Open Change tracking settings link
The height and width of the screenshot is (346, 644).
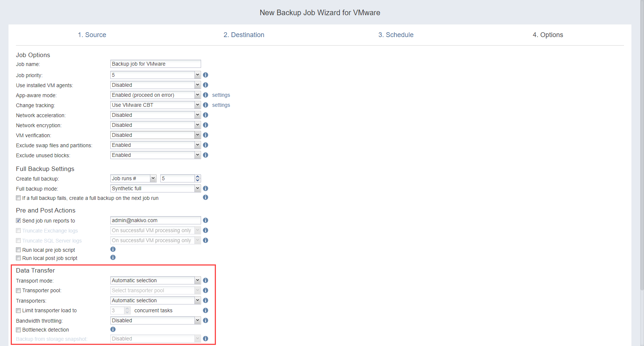(221, 105)
